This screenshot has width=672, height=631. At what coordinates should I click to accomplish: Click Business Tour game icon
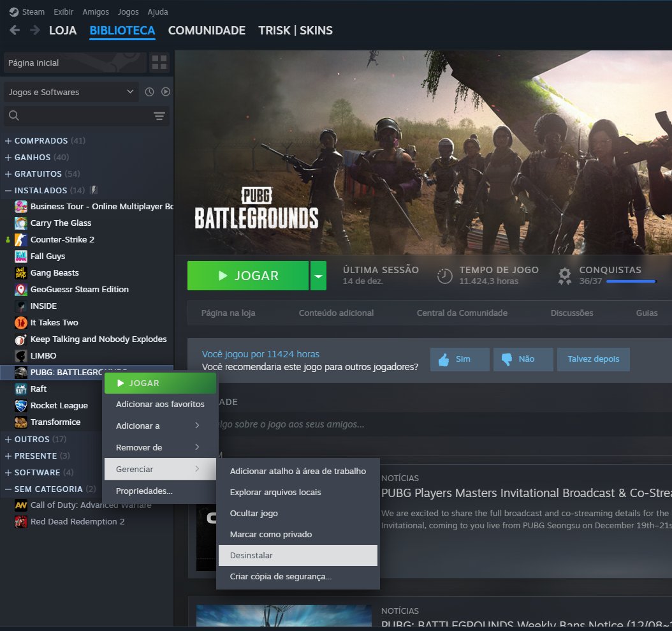point(21,207)
